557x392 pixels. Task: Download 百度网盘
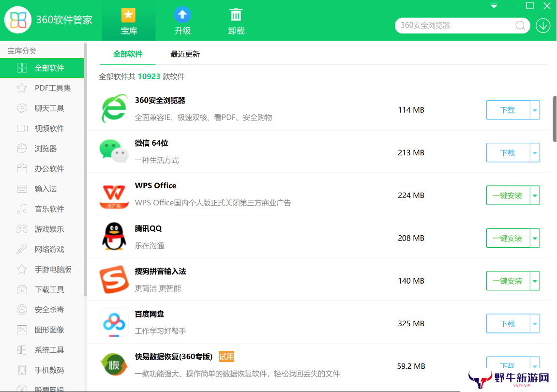[x=508, y=324]
